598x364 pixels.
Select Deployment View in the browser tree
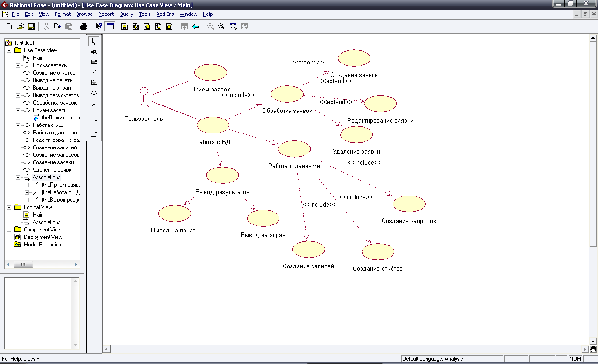[x=43, y=237]
